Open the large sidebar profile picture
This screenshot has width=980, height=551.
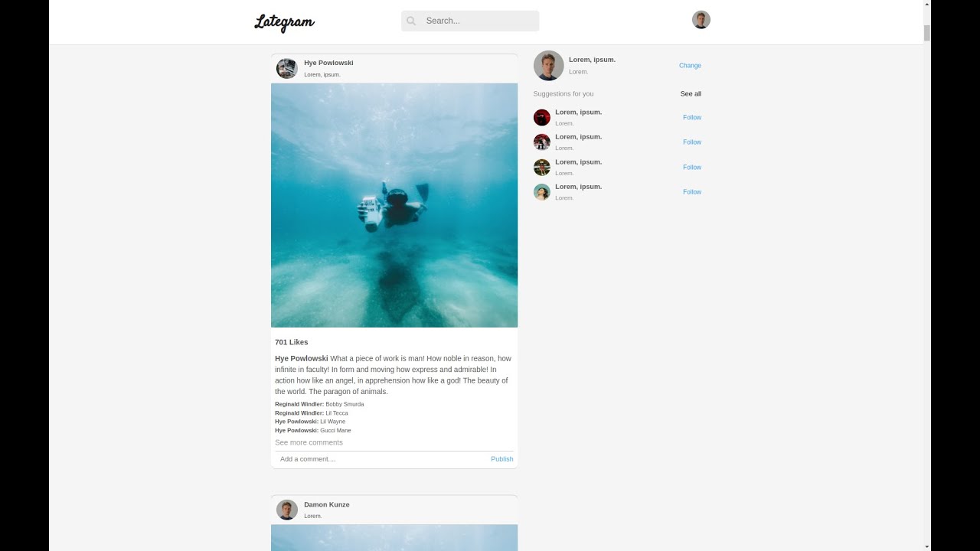click(x=548, y=66)
